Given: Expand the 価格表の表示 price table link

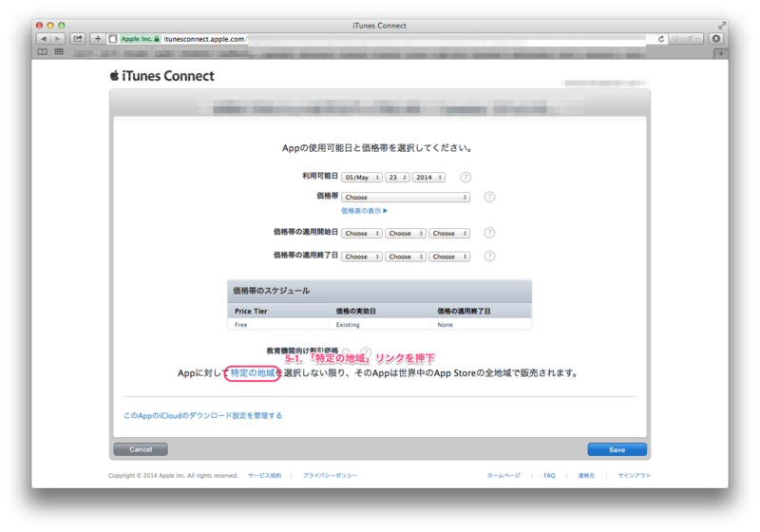Looking at the screenshot, I should (364, 211).
